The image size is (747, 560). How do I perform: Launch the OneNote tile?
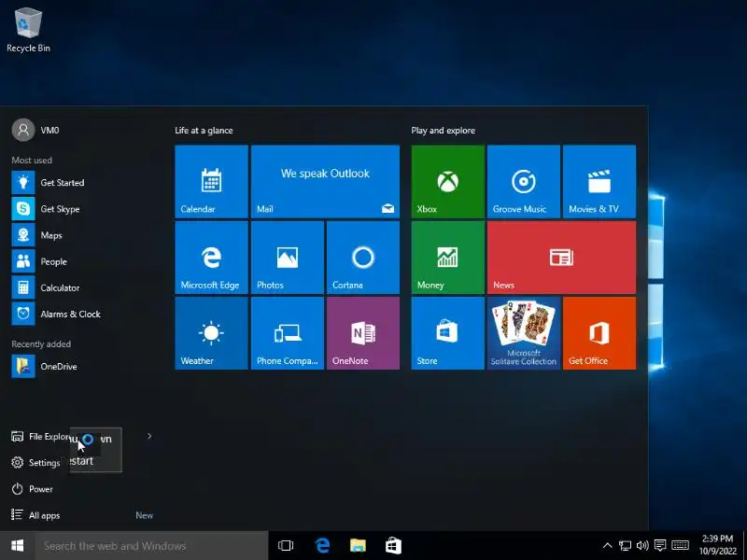tap(363, 333)
